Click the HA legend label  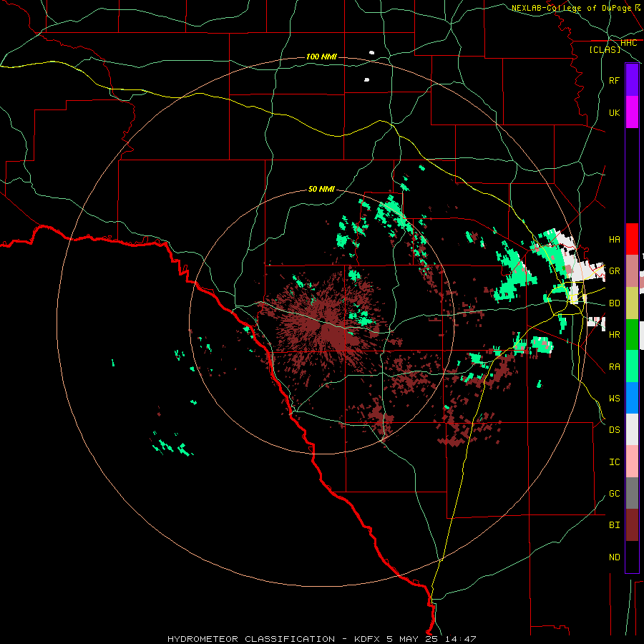[x=614, y=239]
